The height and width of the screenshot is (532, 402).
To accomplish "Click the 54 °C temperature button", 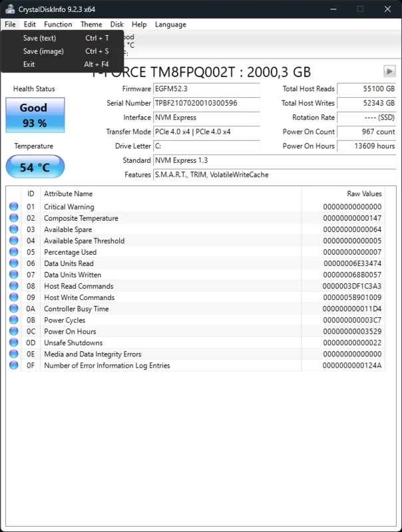I will point(35,167).
